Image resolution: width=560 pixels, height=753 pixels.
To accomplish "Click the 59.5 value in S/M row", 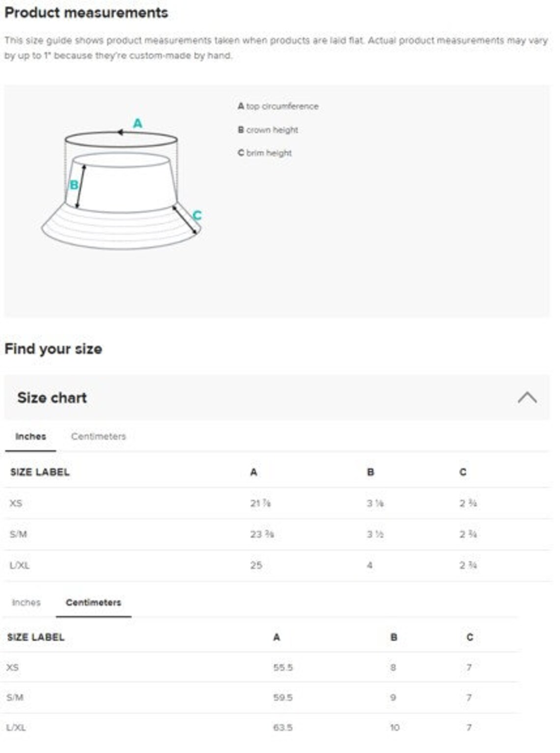I will pyautogui.click(x=283, y=697).
